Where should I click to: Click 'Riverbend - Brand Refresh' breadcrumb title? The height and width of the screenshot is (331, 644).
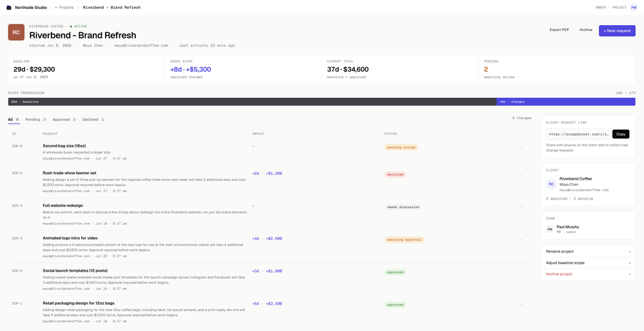pos(111,7)
